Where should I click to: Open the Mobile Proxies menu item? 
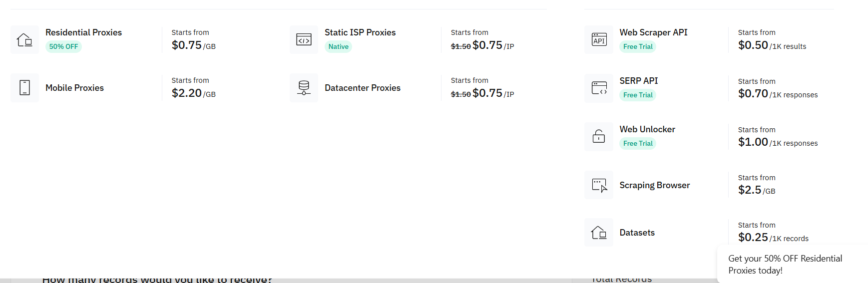[x=74, y=88]
